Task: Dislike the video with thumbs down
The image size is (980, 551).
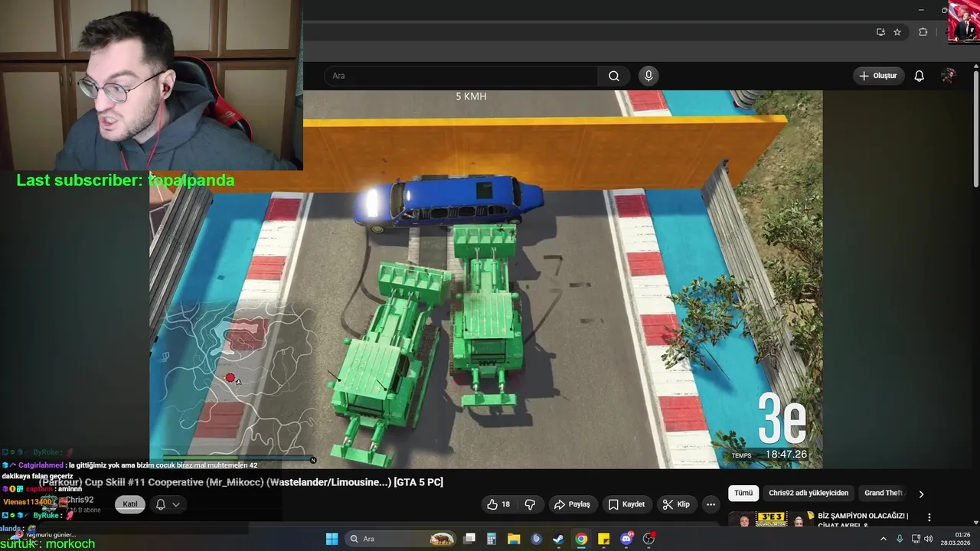Action: pyautogui.click(x=530, y=504)
